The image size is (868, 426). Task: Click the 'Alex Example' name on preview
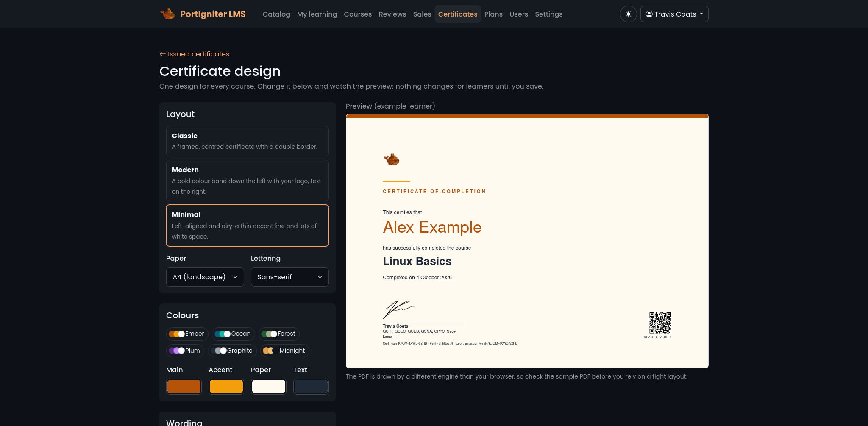432,227
